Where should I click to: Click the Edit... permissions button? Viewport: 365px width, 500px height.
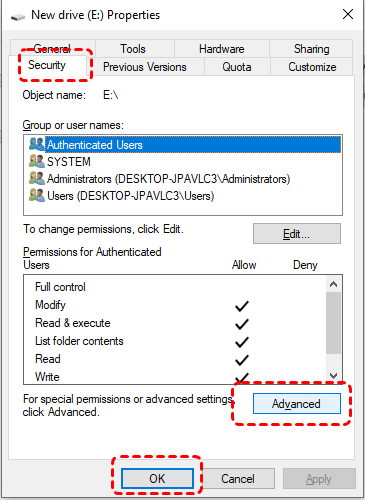[297, 234]
